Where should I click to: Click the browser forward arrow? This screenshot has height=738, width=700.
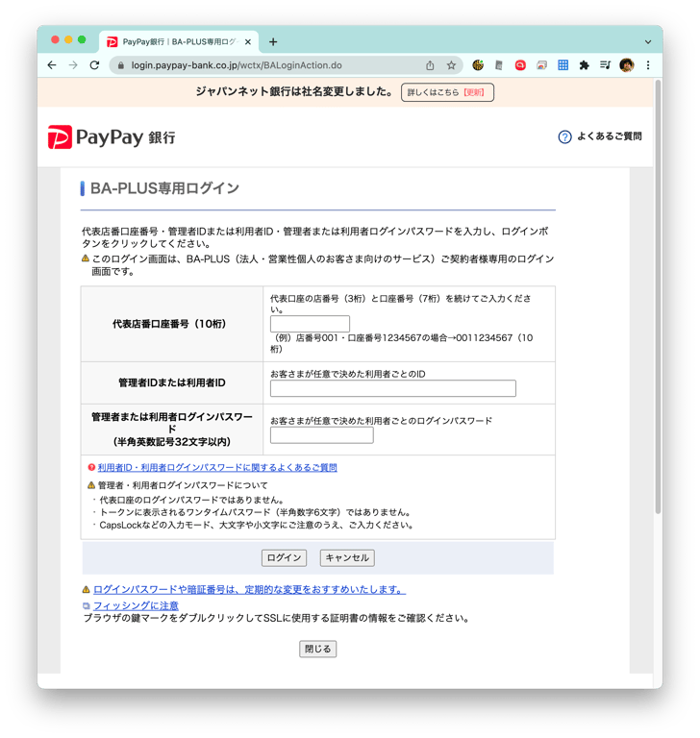(x=73, y=65)
